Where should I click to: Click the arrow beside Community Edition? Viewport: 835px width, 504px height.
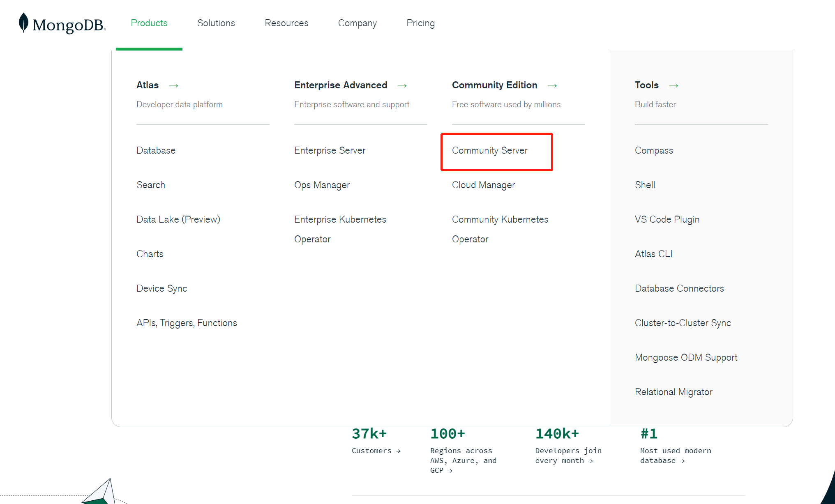[552, 85]
